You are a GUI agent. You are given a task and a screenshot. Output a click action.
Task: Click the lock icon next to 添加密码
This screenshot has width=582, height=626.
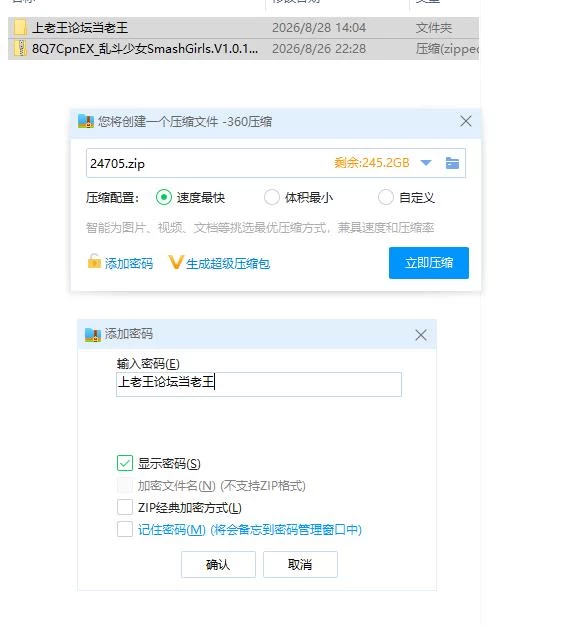94,261
